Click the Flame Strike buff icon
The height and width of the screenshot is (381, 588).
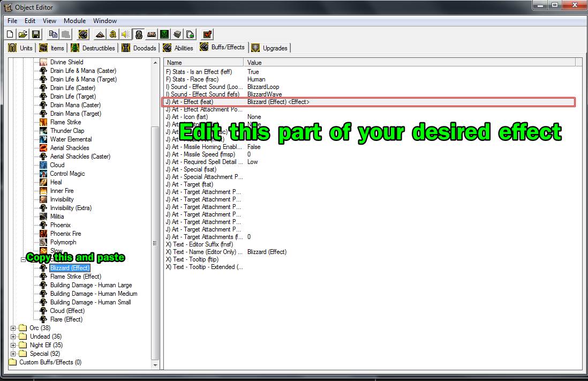[43, 122]
